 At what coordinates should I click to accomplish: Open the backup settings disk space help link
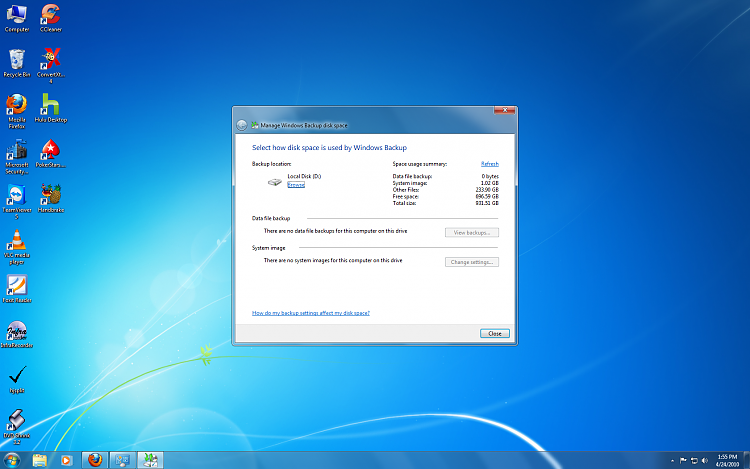pos(310,313)
